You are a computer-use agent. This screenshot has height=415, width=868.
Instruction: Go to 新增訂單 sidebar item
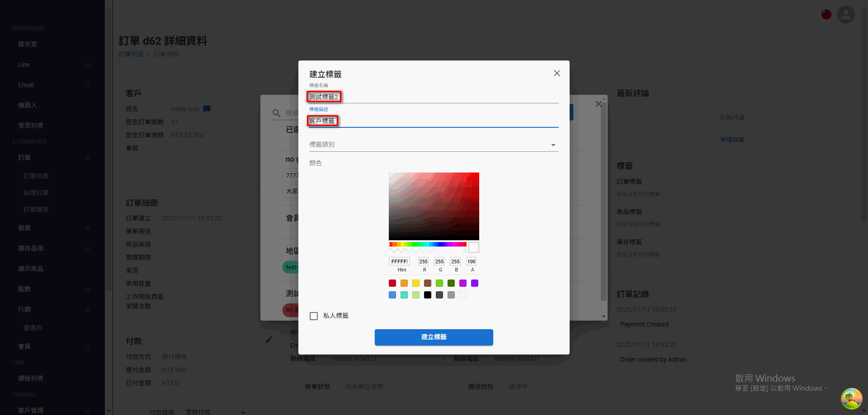tap(36, 193)
